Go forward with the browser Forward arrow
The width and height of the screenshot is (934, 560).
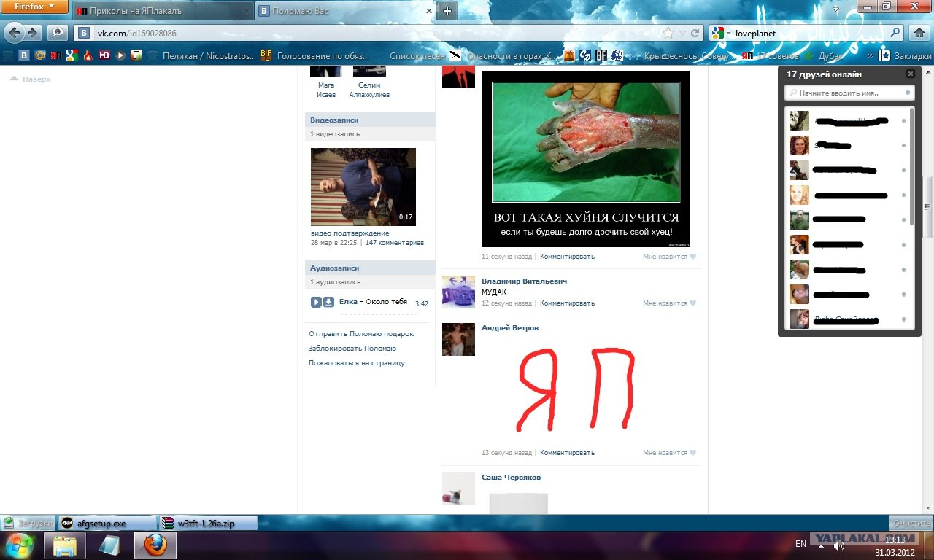tap(33, 33)
